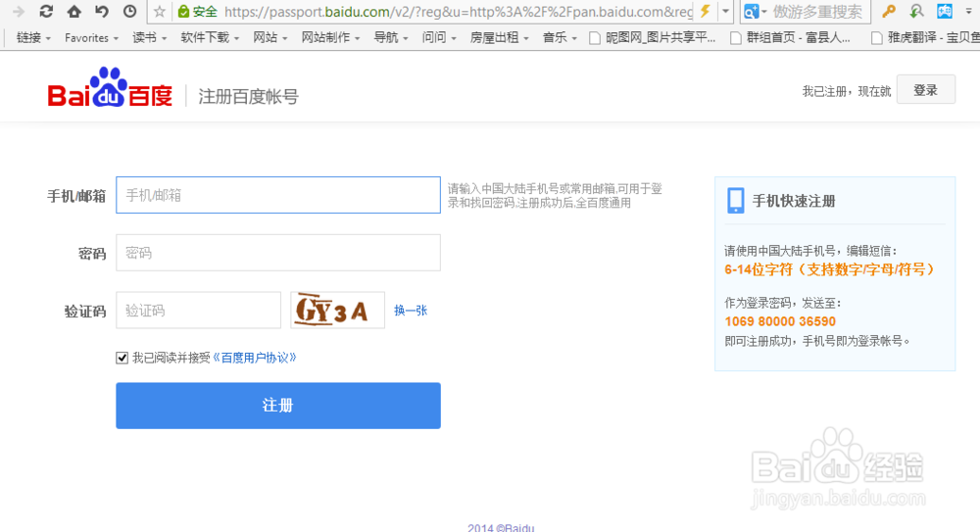Viewport: 980px width, 532px height.
Task: Click the phone icon beside 手机快速注册
Action: click(736, 201)
